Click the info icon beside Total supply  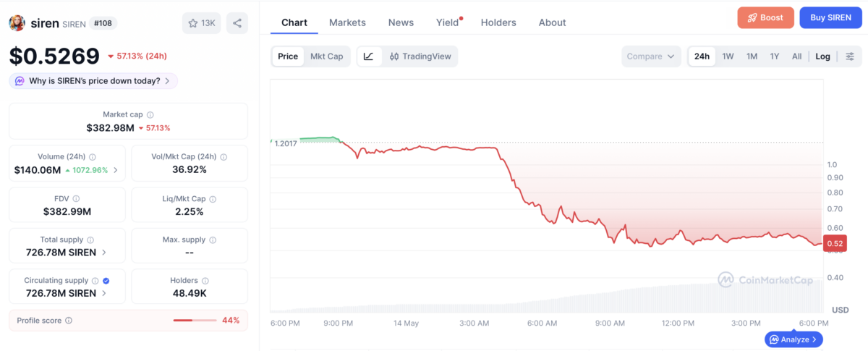[x=90, y=240]
